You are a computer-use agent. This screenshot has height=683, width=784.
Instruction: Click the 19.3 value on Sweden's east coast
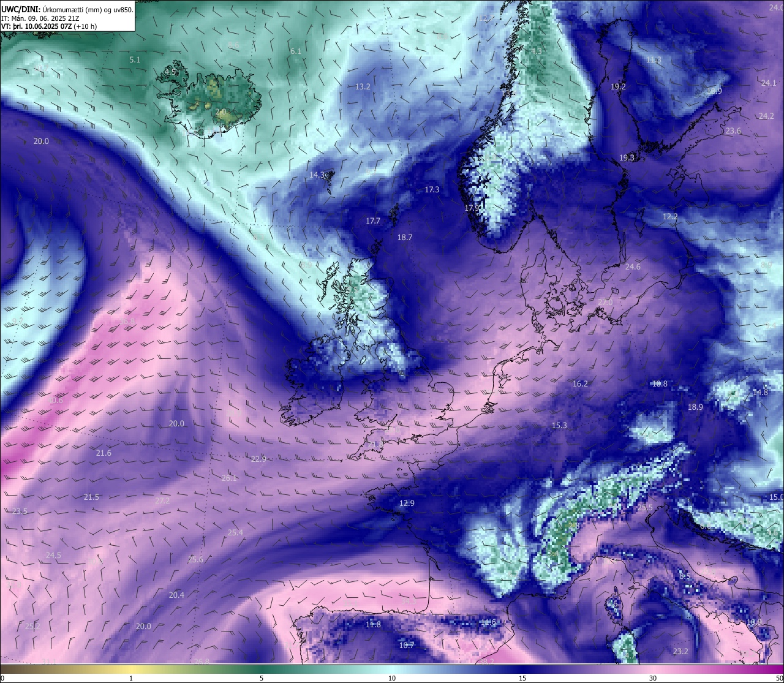(x=627, y=158)
